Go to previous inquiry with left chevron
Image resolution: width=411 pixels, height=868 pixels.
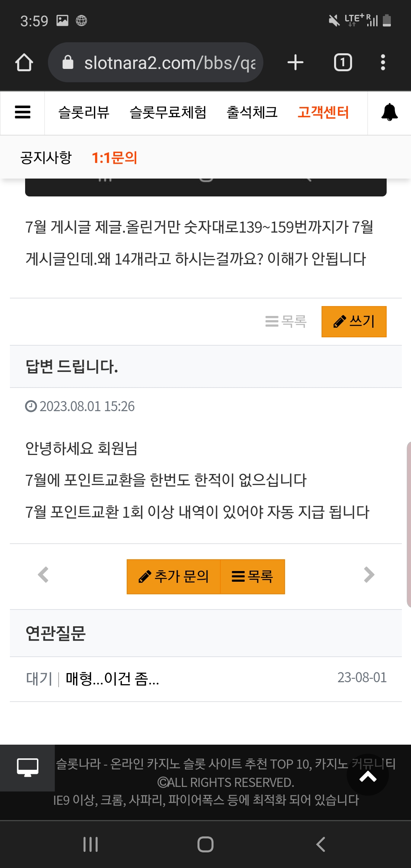[43, 575]
